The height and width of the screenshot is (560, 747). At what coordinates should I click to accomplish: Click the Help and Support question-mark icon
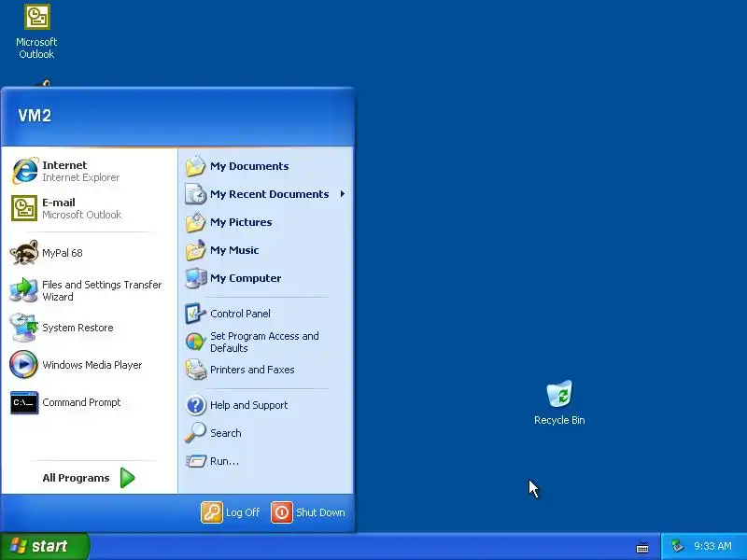pyautogui.click(x=195, y=405)
